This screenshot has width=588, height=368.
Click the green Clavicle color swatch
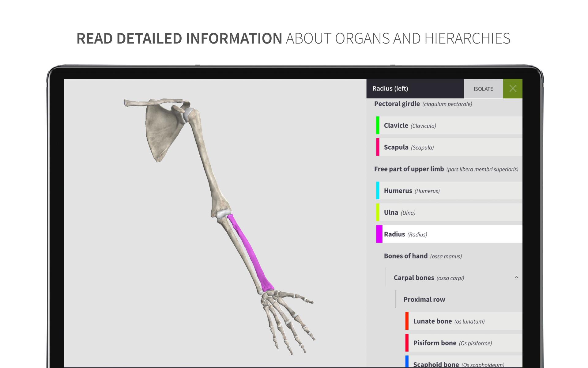(x=378, y=125)
